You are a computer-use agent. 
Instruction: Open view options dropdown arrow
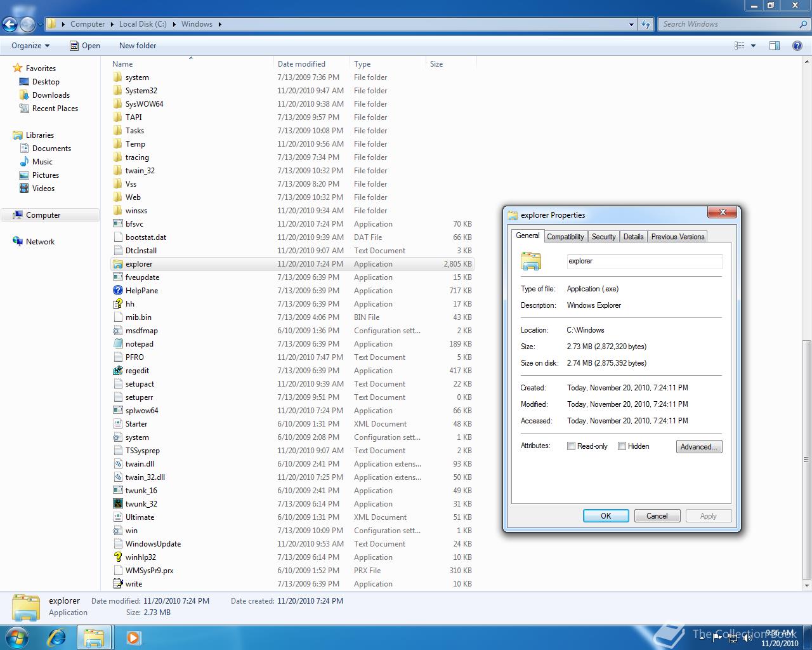(753, 46)
